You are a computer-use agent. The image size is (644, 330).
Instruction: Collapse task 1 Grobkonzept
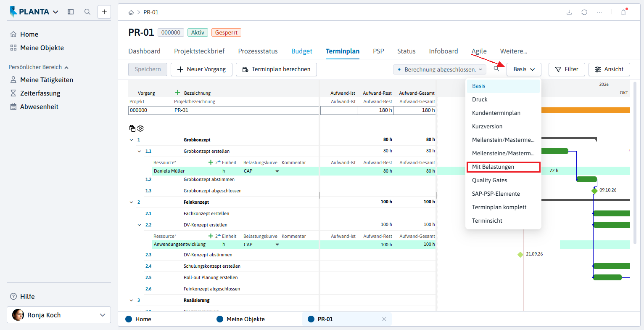131,140
